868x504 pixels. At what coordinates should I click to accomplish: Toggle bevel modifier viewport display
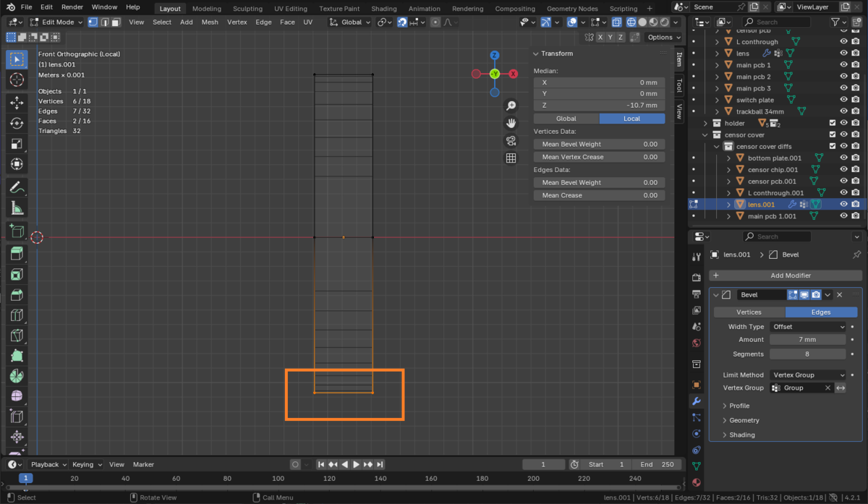coord(804,295)
